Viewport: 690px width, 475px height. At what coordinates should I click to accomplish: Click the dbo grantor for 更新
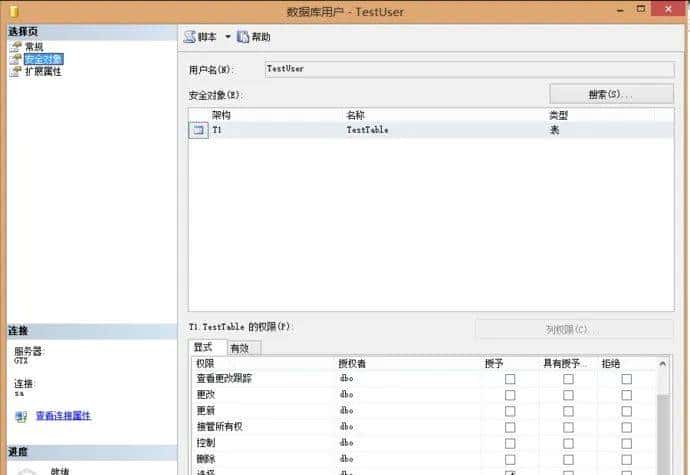point(346,411)
